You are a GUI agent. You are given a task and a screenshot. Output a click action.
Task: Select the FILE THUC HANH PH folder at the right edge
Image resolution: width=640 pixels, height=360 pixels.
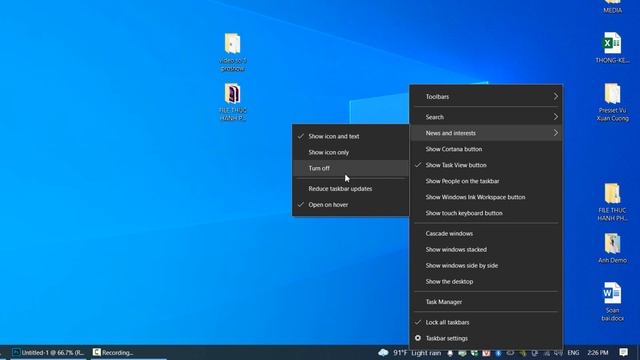tap(612, 202)
